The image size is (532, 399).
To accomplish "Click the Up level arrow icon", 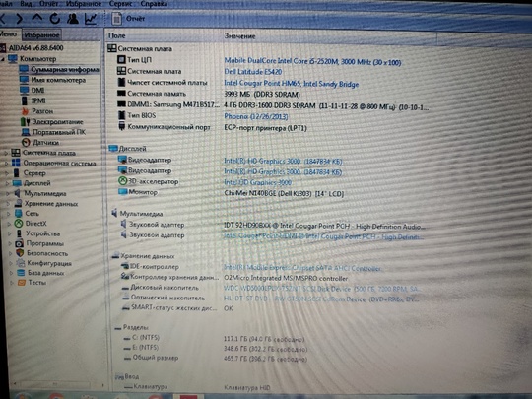I will [37, 17].
